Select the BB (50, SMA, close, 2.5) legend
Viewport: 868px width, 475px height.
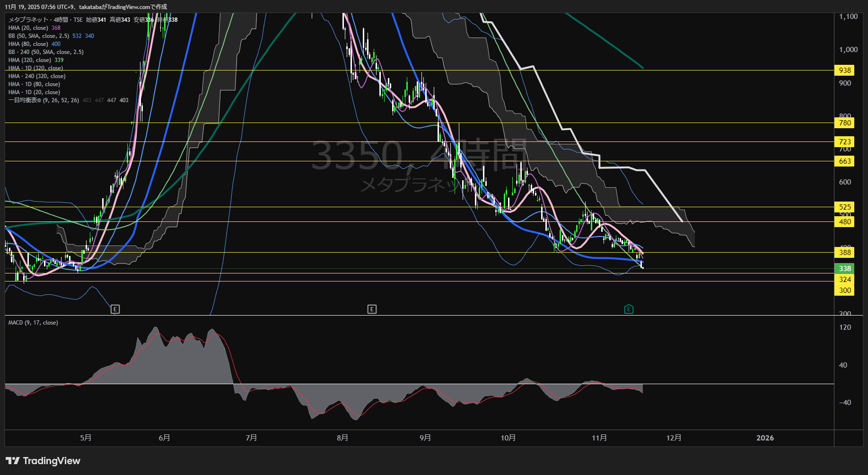39,36
